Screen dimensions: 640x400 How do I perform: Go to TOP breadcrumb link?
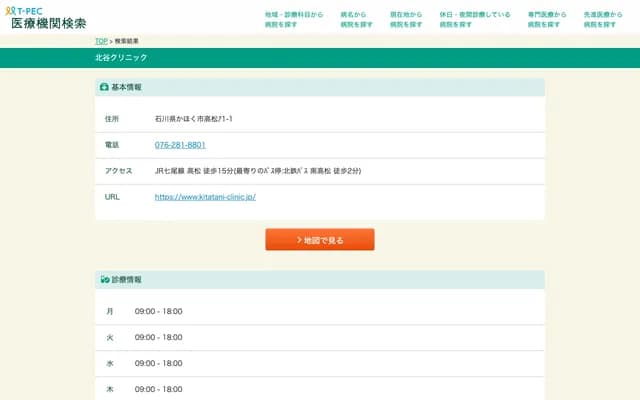pyautogui.click(x=101, y=41)
